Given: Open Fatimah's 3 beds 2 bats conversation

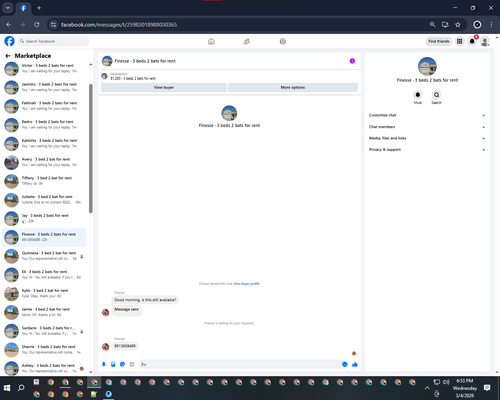Looking at the screenshot, I should click(x=44, y=106).
